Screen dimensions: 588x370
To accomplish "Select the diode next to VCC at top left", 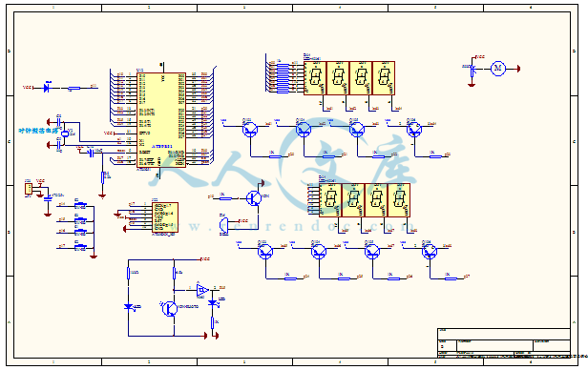I will (x=47, y=88).
